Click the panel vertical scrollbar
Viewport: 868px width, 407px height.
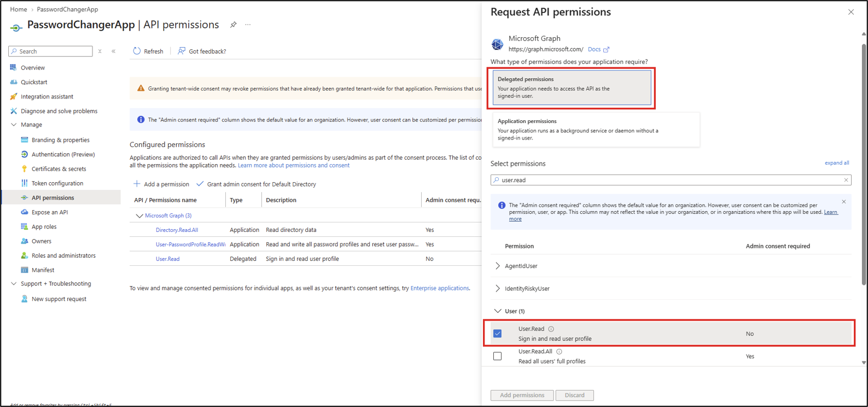coord(864,164)
